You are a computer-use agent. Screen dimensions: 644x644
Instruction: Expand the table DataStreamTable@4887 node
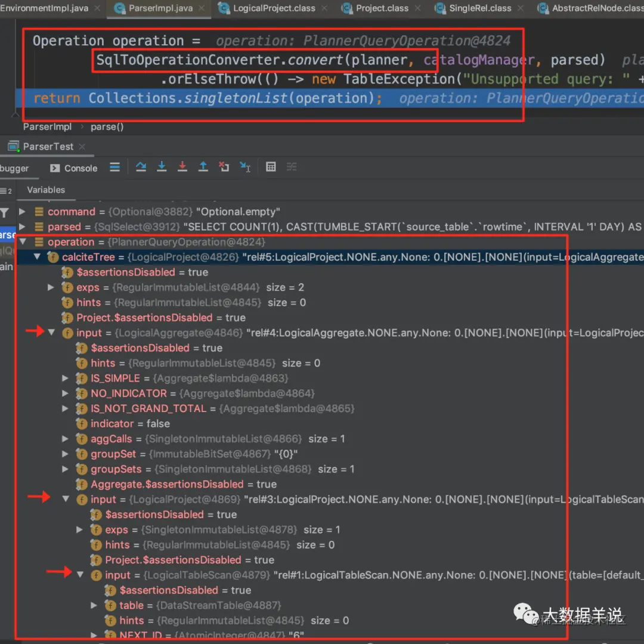(x=94, y=605)
